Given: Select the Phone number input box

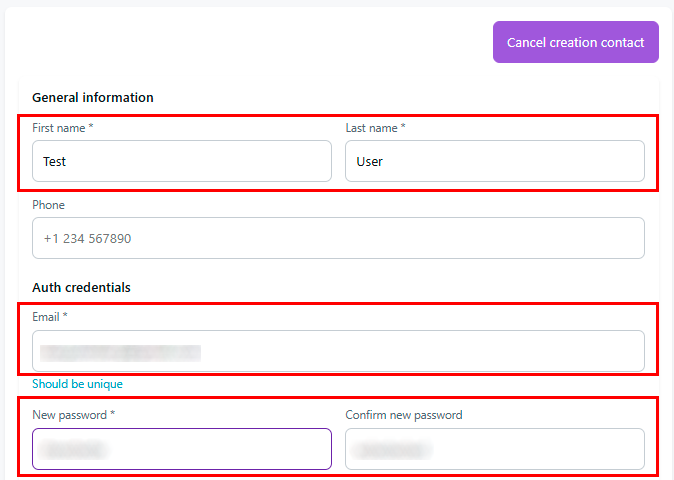Looking at the screenshot, I should pyautogui.click(x=338, y=239).
